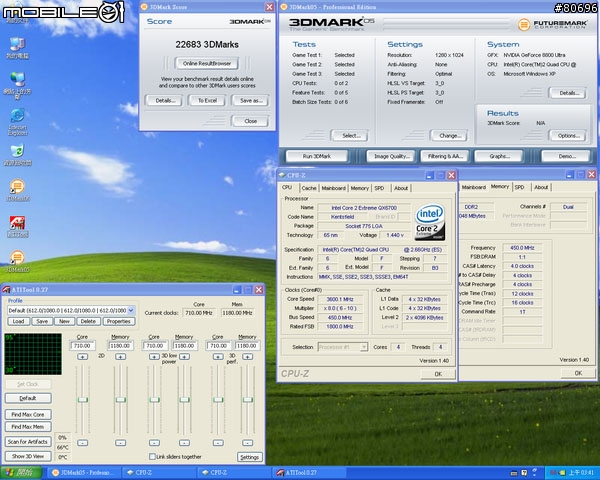Open Processor selection dropdown in CPU-Z
The width and height of the screenshot is (600, 480).
364,347
